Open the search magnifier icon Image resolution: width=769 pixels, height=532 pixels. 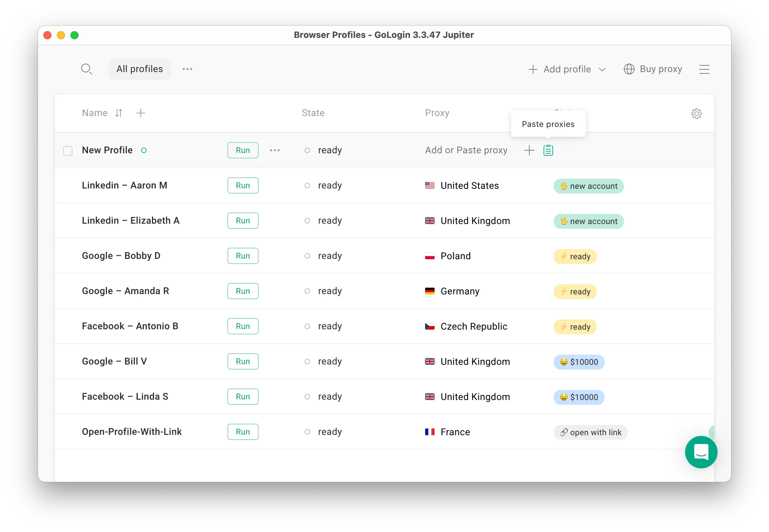coord(87,69)
